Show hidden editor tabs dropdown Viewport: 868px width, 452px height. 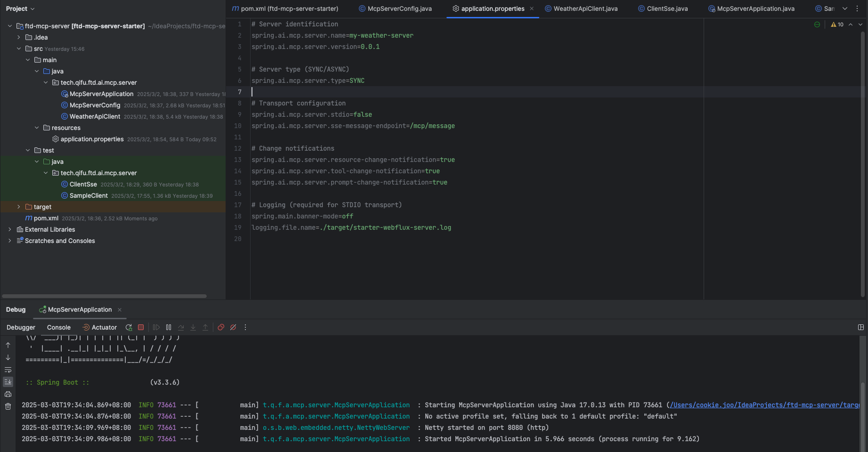(x=845, y=8)
